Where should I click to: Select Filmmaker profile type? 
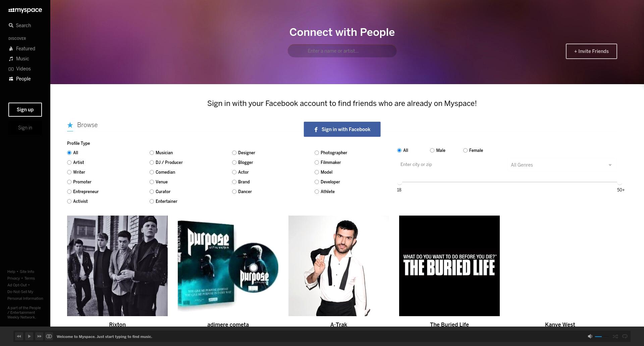point(317,163)
